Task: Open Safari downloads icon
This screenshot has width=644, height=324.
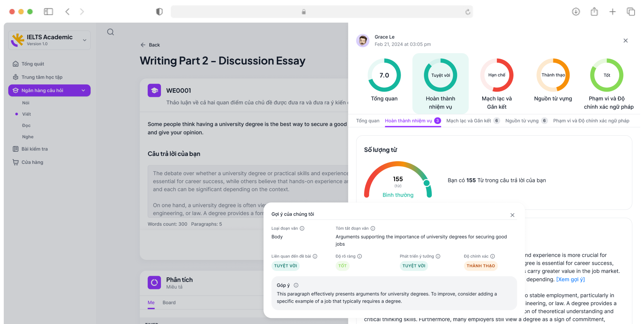Action: point(576,12)
